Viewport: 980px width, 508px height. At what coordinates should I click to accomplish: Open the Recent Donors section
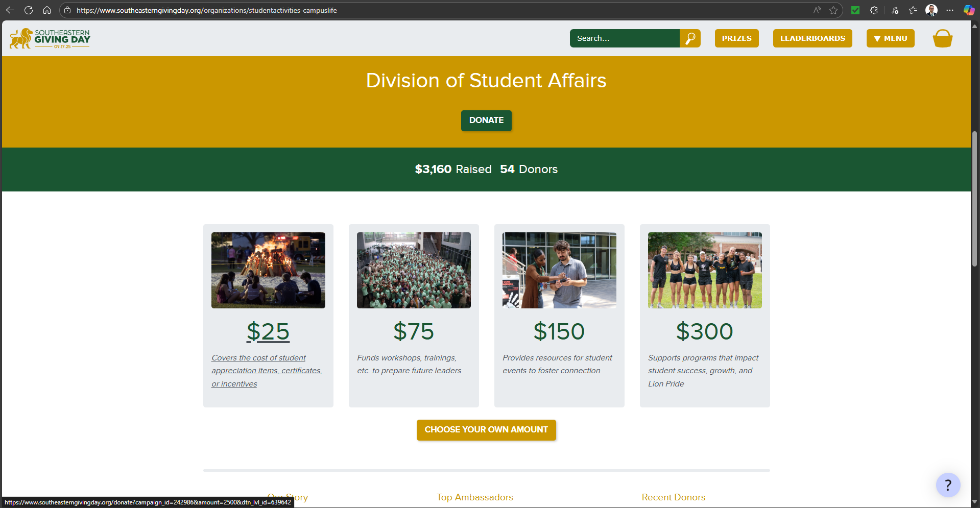[673, 497]
